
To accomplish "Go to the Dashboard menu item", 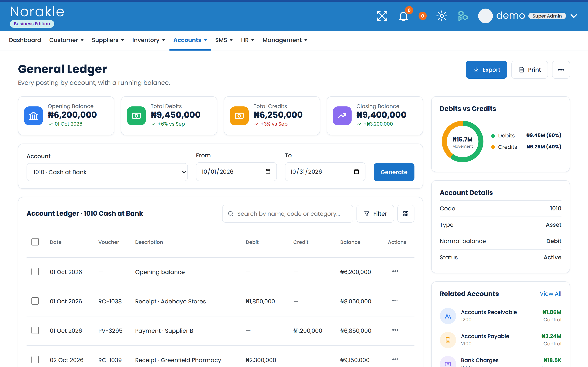I will 25,40.
